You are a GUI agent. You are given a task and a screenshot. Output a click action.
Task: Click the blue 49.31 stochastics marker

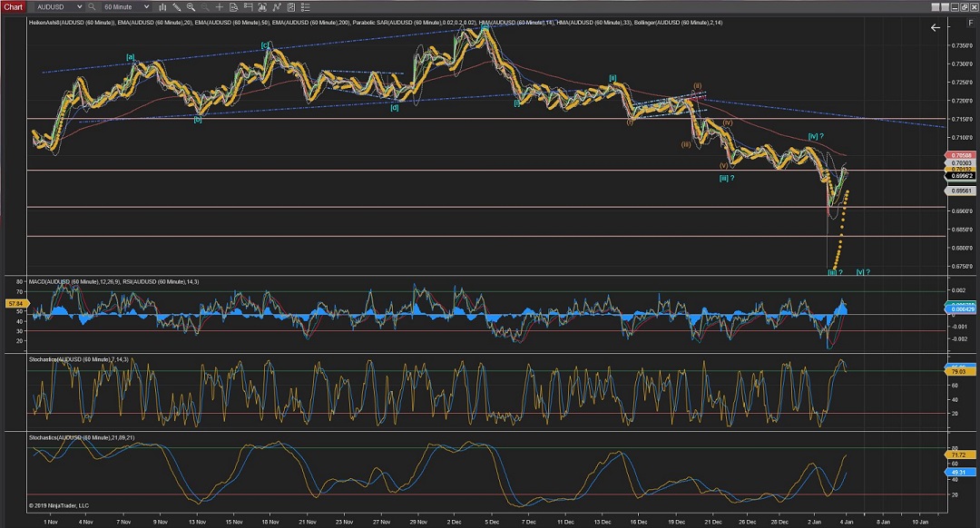(x=959, y=473)
